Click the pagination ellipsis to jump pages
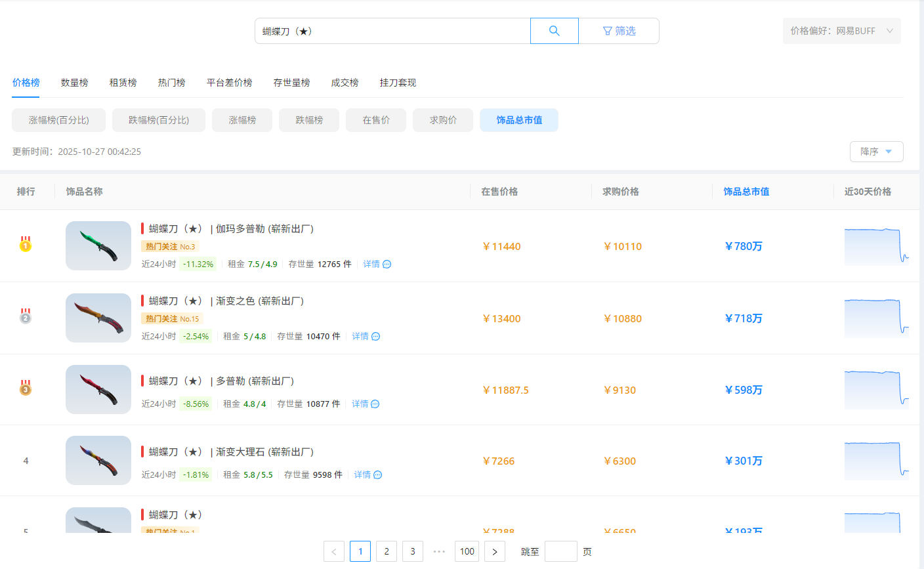The image size is (924, 569). click(440, 551)
